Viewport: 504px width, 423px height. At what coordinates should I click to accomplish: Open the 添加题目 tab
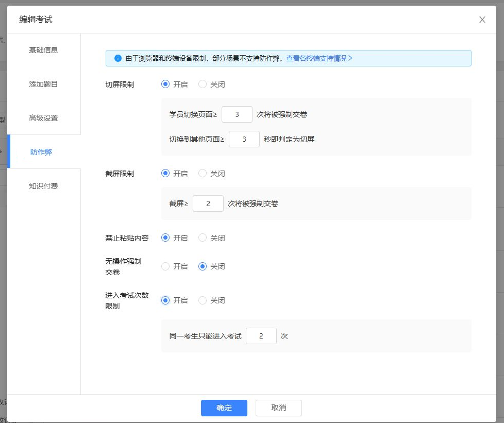point(43,84)
